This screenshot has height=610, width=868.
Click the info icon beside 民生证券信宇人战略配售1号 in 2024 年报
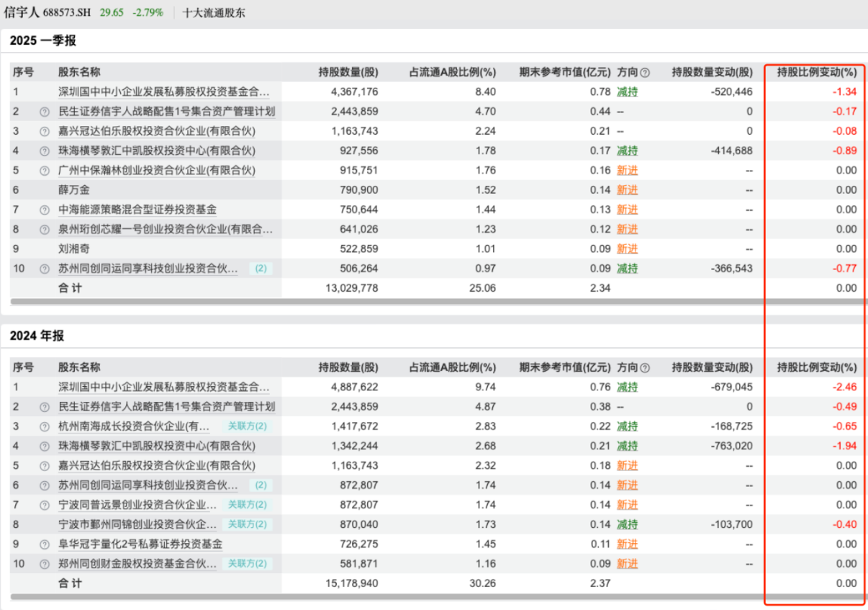[45, 407]
